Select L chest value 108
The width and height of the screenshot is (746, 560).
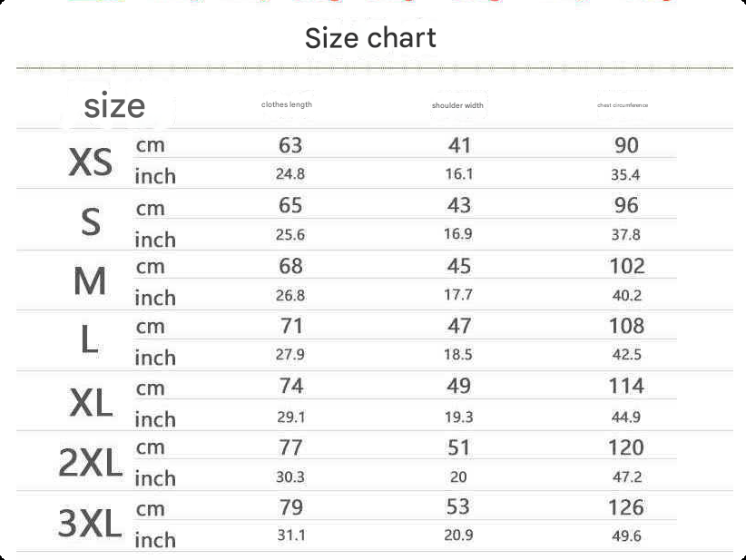click(626, 326)
